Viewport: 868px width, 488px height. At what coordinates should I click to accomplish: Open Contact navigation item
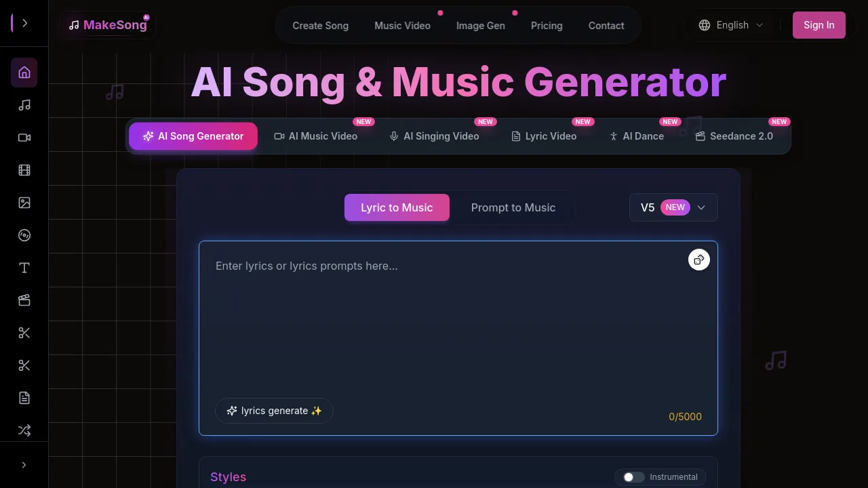(606, 26)
